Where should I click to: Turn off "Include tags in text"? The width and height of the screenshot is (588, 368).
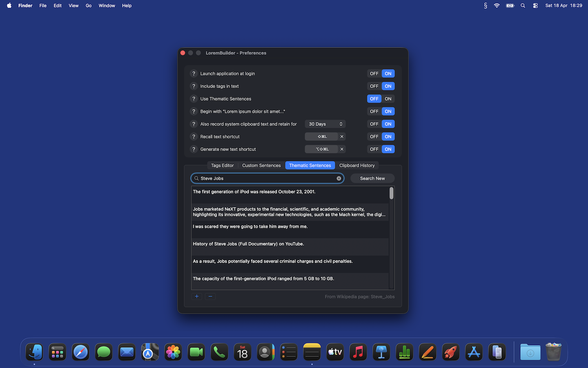pyautogui.click(x=374, y=86)
